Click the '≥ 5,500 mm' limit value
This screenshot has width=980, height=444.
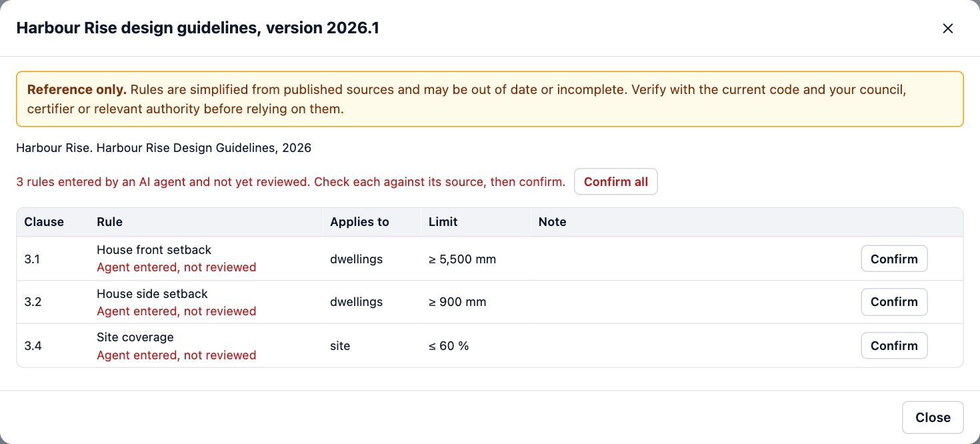click(x=462, y=259)
